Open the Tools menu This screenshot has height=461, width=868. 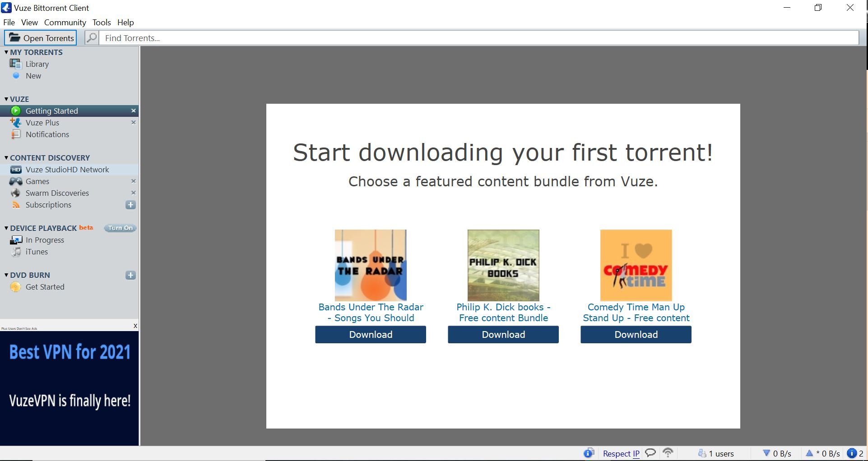(102, 23)
